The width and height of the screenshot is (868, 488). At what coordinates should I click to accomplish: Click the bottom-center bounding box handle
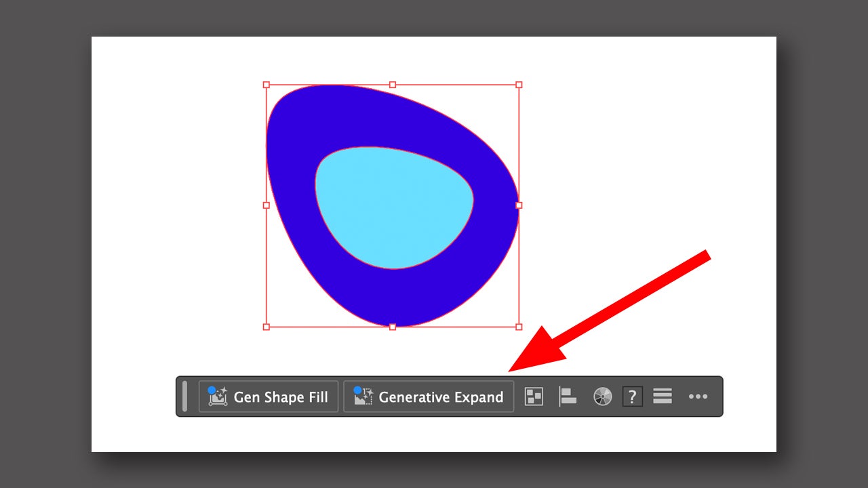(393, 327)
